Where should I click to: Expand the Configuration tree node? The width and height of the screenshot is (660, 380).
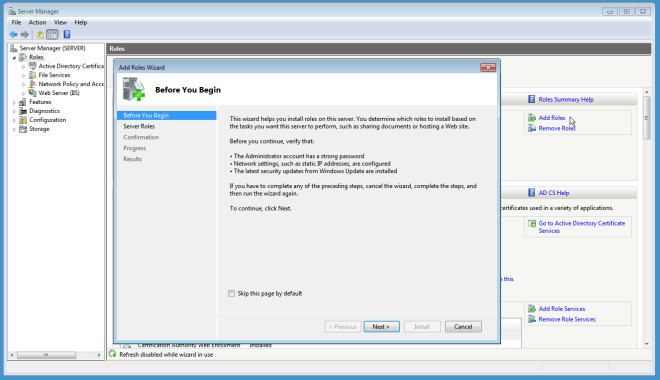(14, 120)
